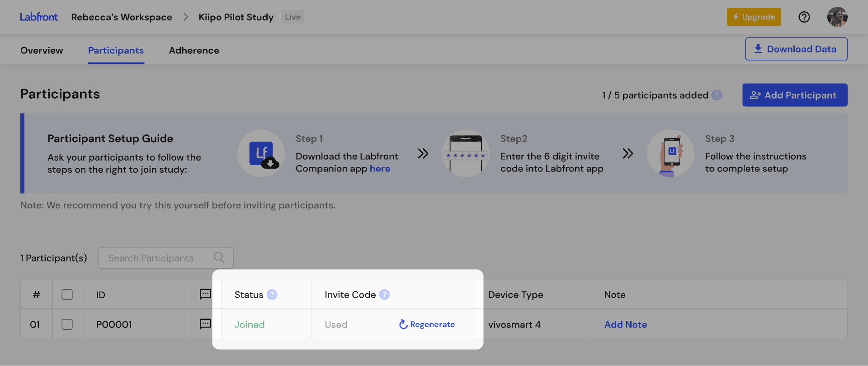Image resolution: width=868 pixels, height=366 pixels.
Task: Click the search magnifier icon
Action: tap(219, 257)
